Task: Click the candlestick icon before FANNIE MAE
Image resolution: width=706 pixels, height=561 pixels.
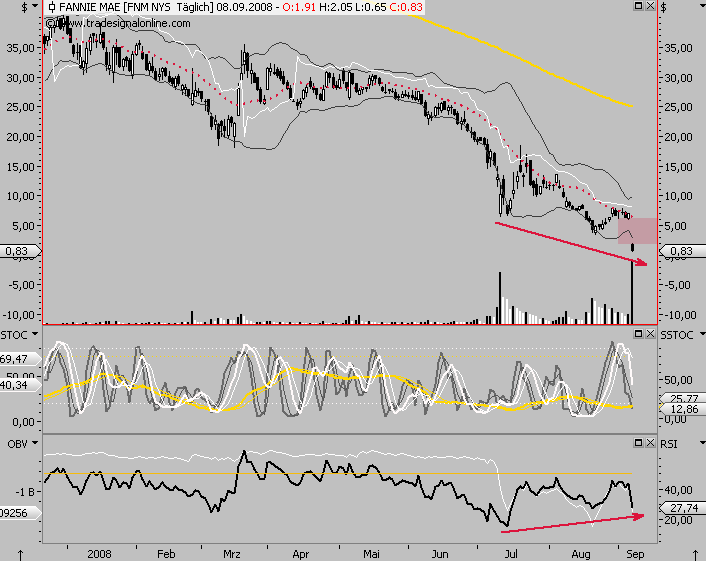Action: tap(52, 7)
